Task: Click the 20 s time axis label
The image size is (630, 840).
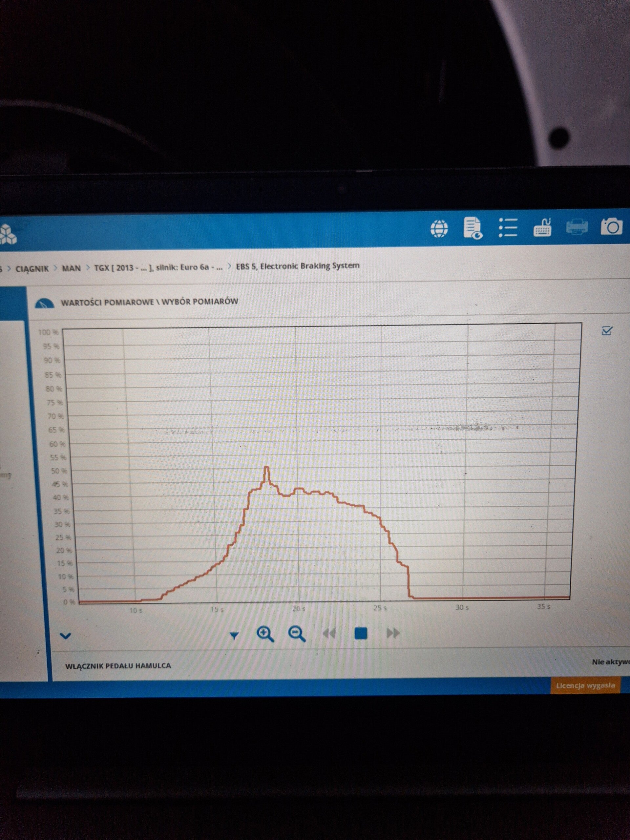Action: (x=299, y=608)
